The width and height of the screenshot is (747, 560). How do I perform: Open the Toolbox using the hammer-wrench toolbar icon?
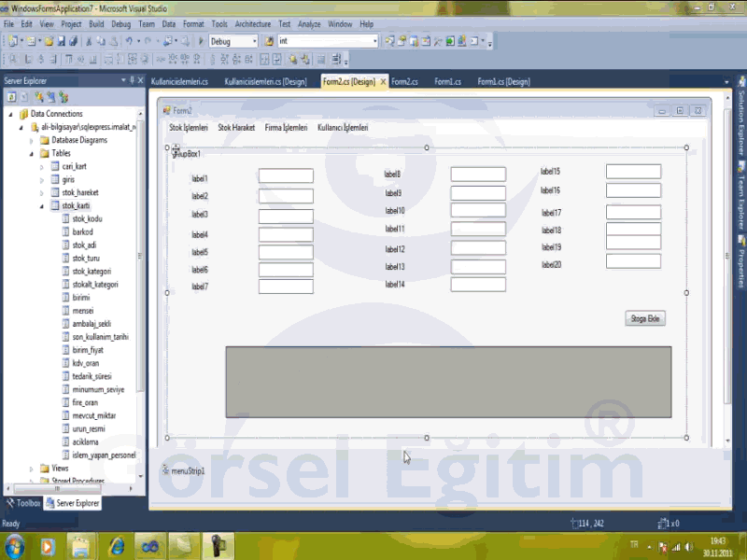(x=438, y=41)
